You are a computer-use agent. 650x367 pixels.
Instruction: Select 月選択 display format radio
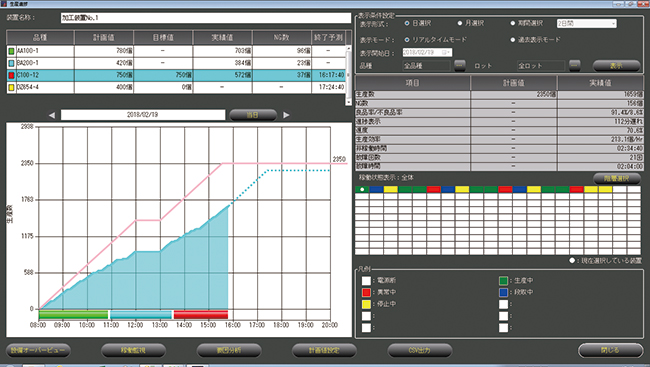coord(460,24)
